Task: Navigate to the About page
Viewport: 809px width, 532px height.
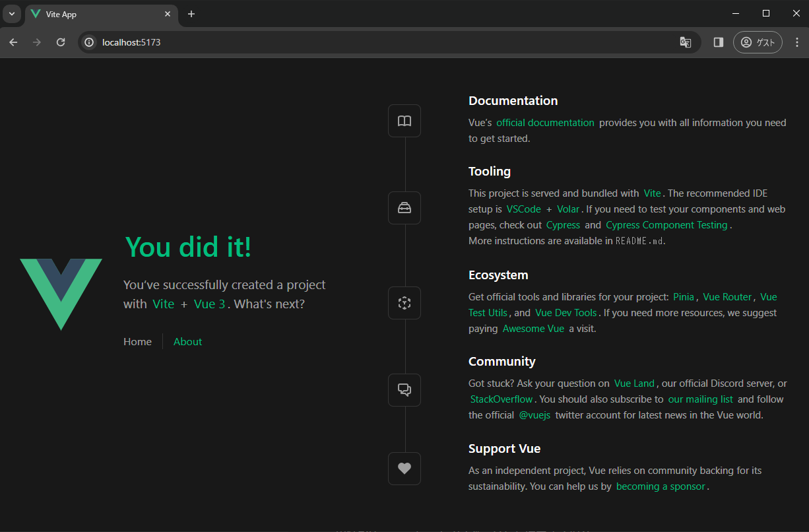Action: click(x=187, y=341)
